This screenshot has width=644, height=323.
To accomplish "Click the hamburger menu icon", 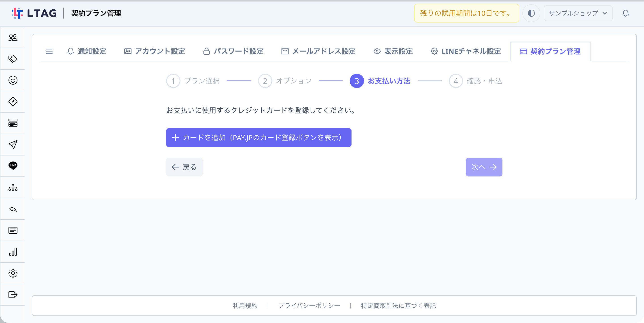I will tap(49, 51).
